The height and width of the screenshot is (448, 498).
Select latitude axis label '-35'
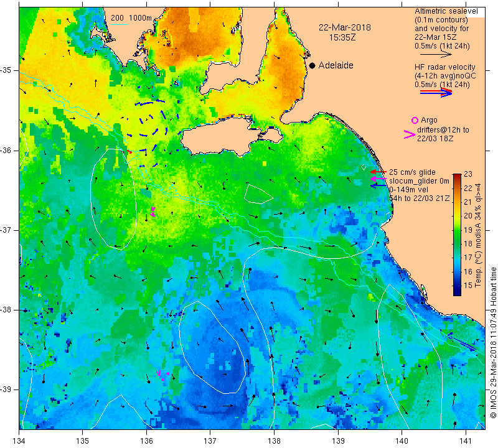(x=6, y=70)
